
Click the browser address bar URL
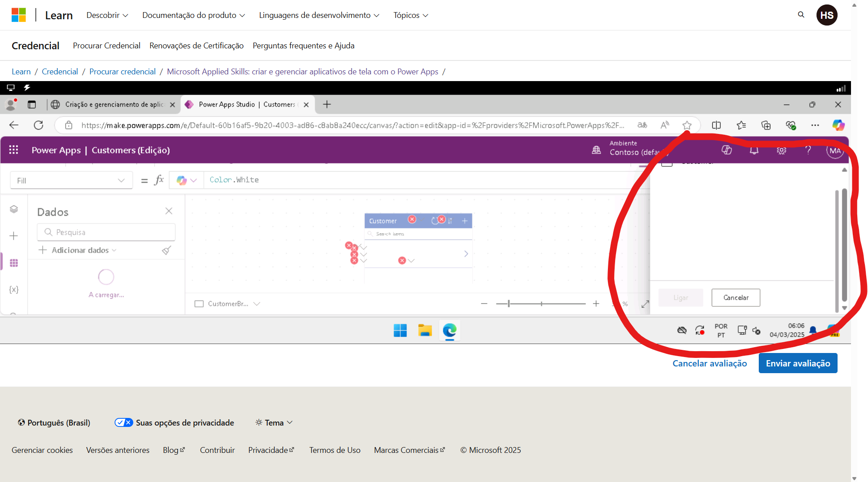[353, 125]
